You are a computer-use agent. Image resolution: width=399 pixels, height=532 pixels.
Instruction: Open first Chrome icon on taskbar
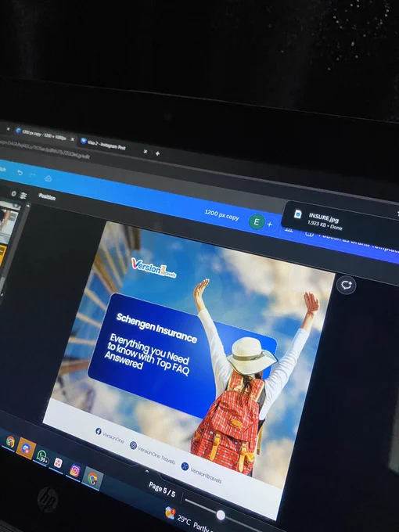[10, 442]
